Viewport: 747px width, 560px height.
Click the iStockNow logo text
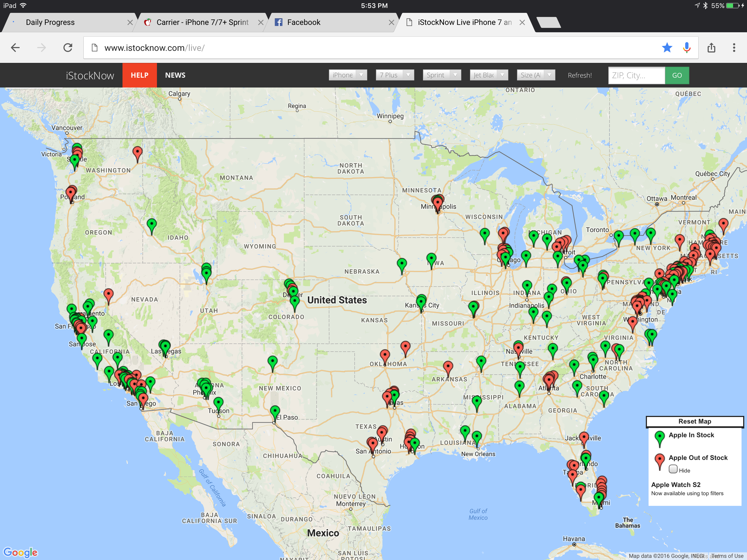(90, 75)
